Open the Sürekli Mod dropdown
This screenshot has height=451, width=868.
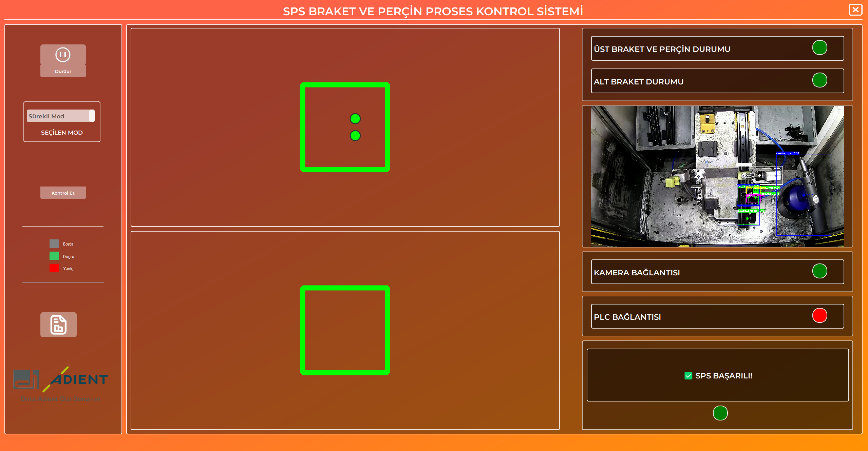coord(60,116)
